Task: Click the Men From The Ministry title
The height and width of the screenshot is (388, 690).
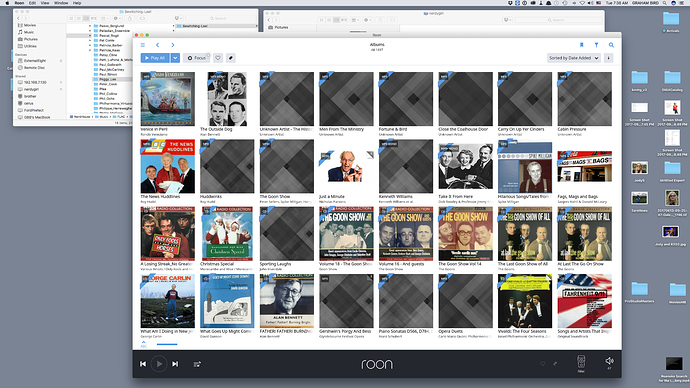Action: tap(341, 129)
